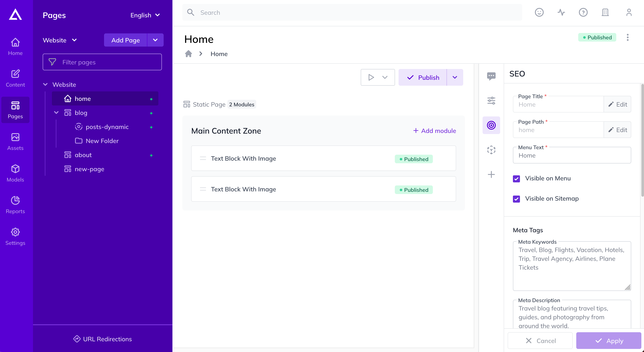Click the filter funnel icon
Screen dimensions: 644x352
52,62
